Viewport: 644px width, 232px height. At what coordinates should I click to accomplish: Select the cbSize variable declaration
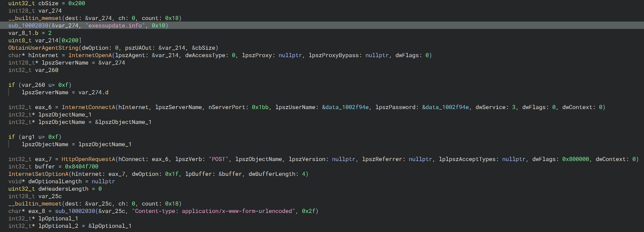pyautogui.click(x=47, y=3)
